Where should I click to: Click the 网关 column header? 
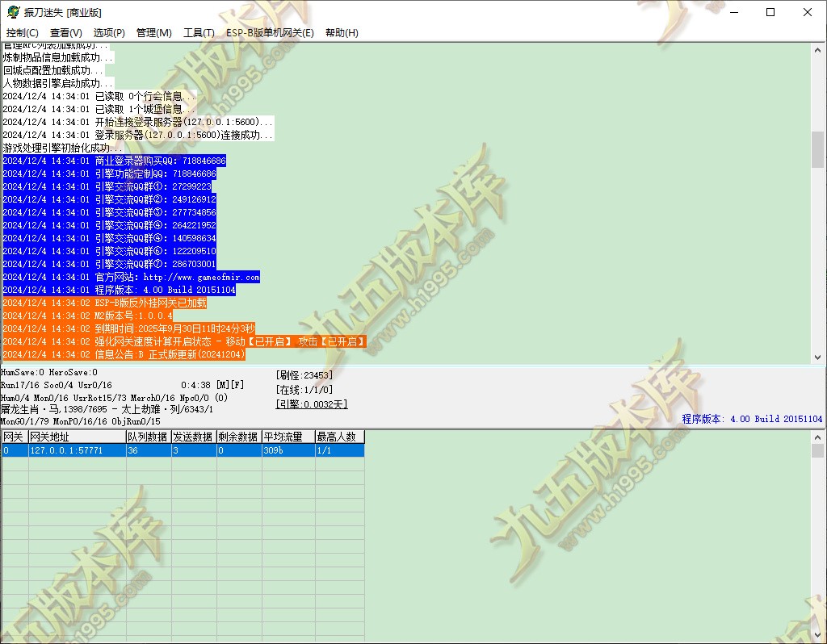click(15, 437)
